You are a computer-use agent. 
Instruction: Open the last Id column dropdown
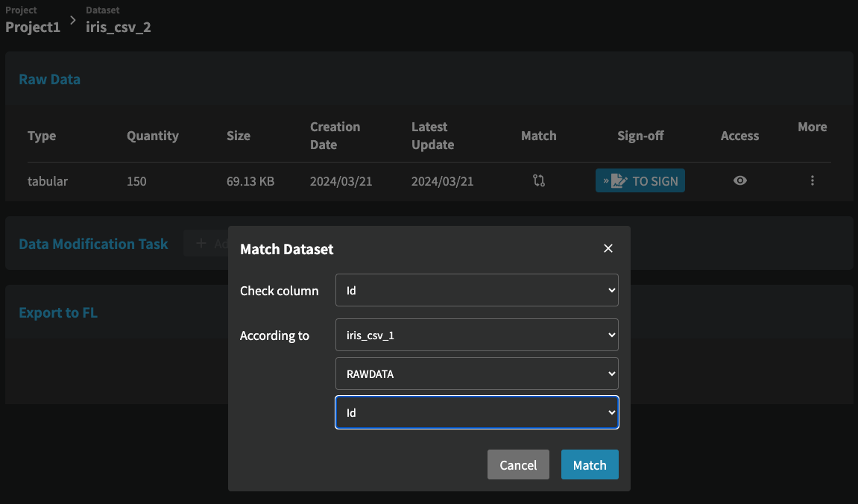(476, 412)
